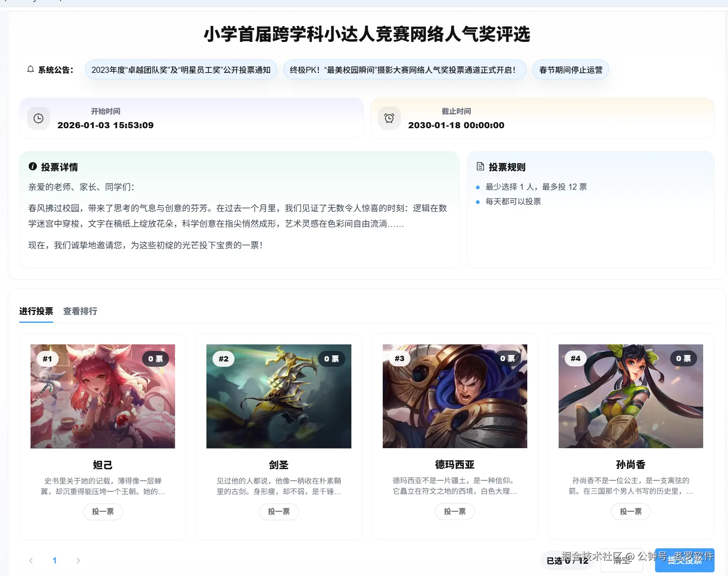This screenshot has height=576, width=728.
Task: Click the 开始时间 label
Action: pyautogui.click(x=105, y=111)
